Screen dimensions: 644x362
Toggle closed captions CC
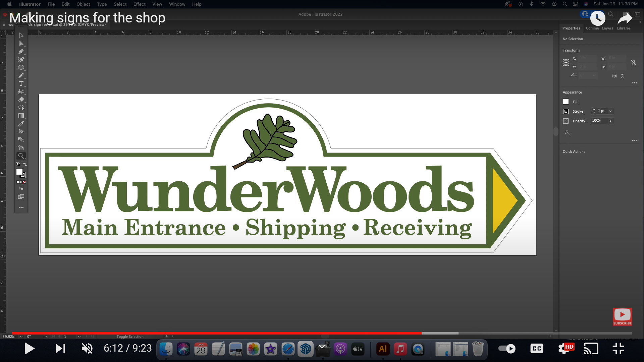537,349
